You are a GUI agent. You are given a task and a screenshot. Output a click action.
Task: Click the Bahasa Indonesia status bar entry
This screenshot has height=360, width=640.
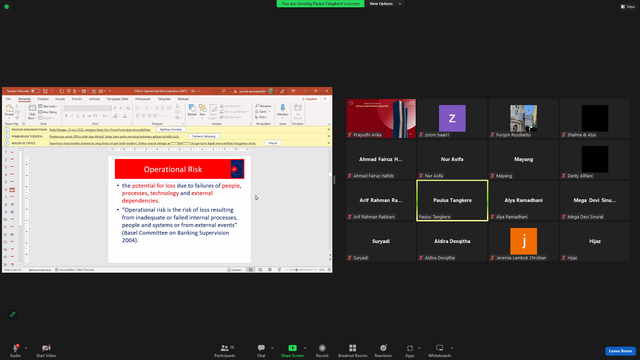pos(40,270)
